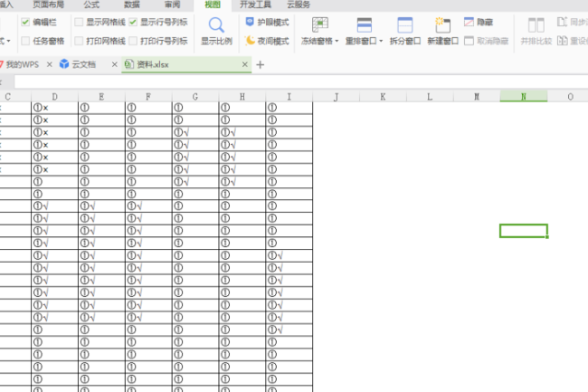Switch to the 我的WPS document tab
588x392 pixels.
pyautogui.click(x=22, y=64)
